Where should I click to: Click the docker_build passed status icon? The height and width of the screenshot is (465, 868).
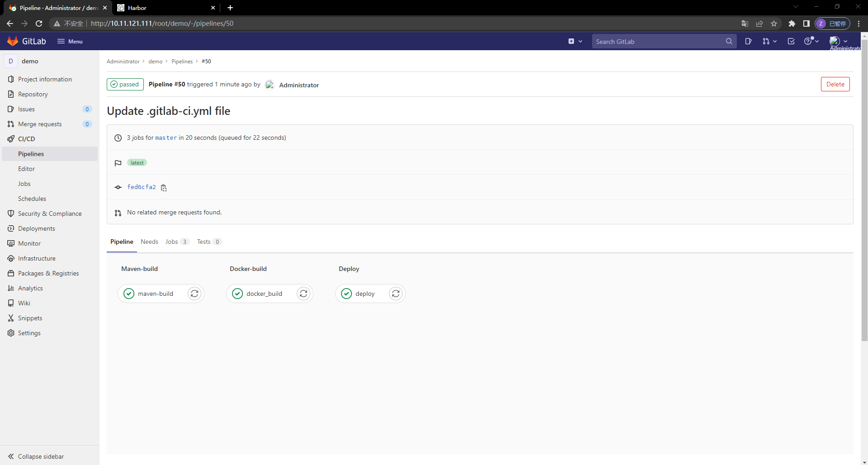tap(237, 294)
